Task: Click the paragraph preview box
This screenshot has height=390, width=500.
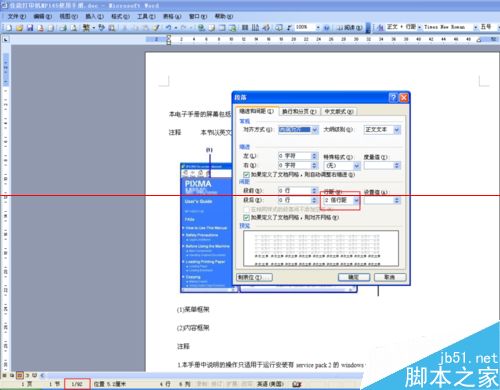Action: click(321, 248)
